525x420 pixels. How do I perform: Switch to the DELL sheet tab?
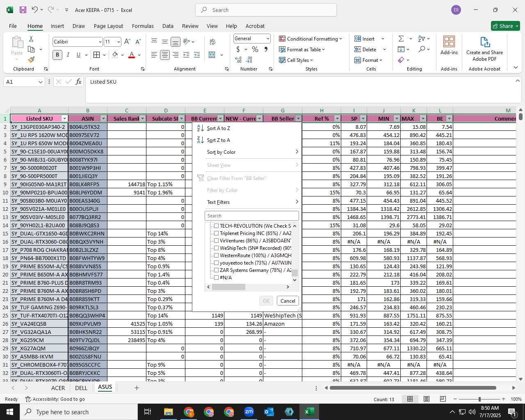tap(81, 388)
